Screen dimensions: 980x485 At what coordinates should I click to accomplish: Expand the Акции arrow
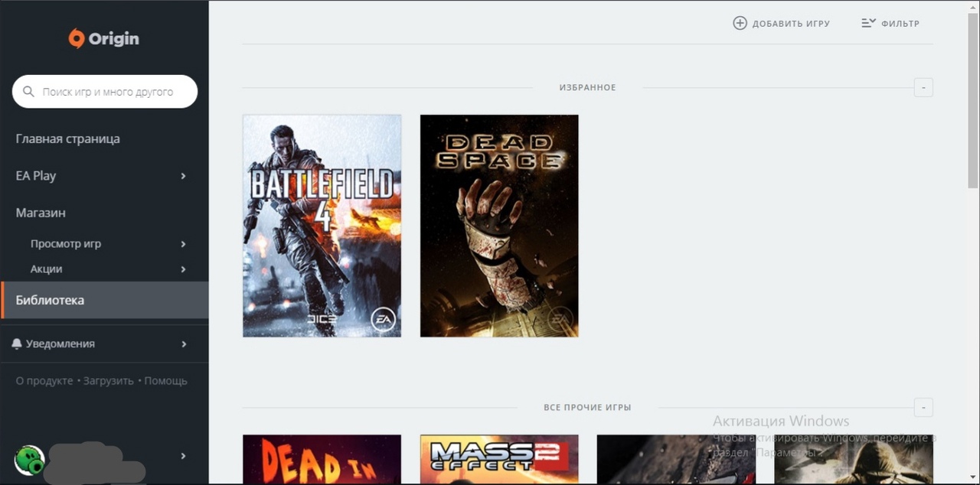pos(183,269)
